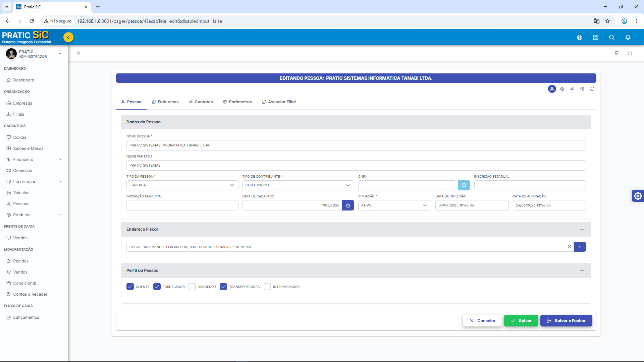Click the building icon beside the power icon

pos(617,53)
